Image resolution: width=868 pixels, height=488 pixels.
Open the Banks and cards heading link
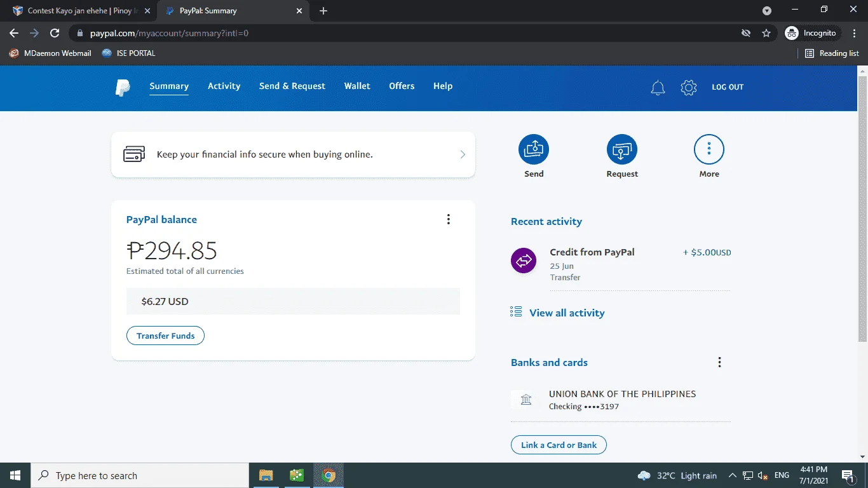pyautogui.click(x=549, y=363)
